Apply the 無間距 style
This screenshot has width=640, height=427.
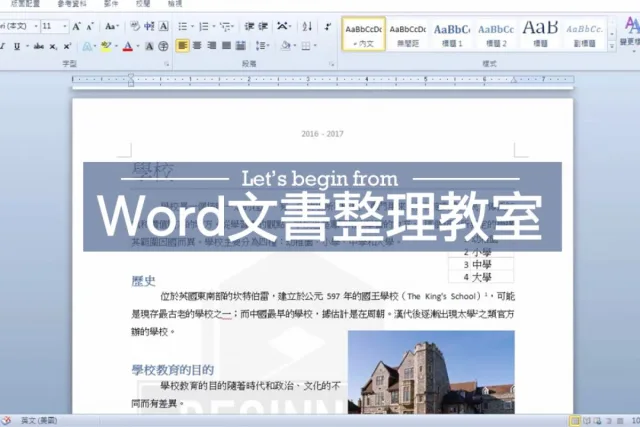pyautogui.click(x=407, y=35)
